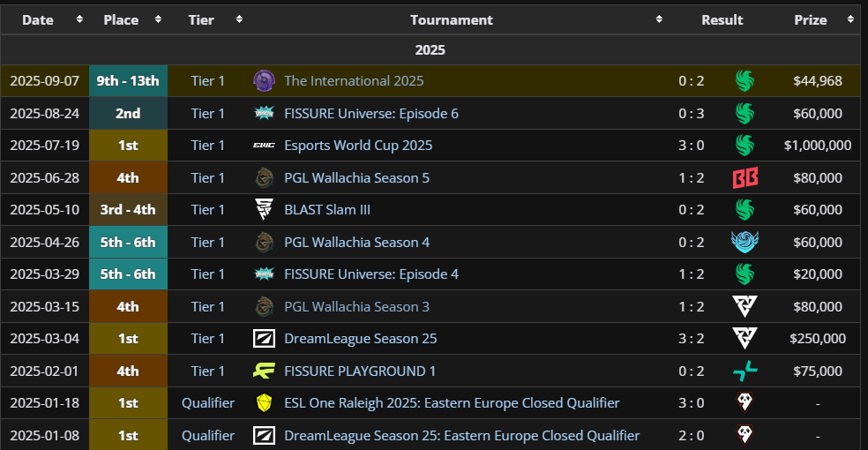The height and width of the screenshot is (450, 868).
Task: Open the DreamLeague Season 25 tournament link
Action: click(360, 339)
